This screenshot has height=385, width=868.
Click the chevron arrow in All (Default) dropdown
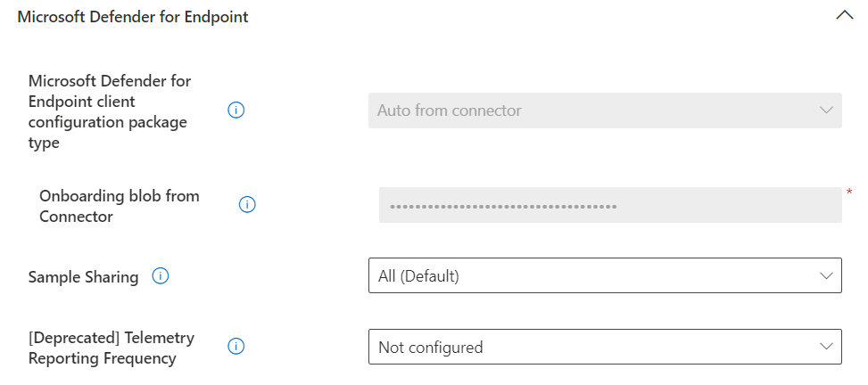[826, 275]
